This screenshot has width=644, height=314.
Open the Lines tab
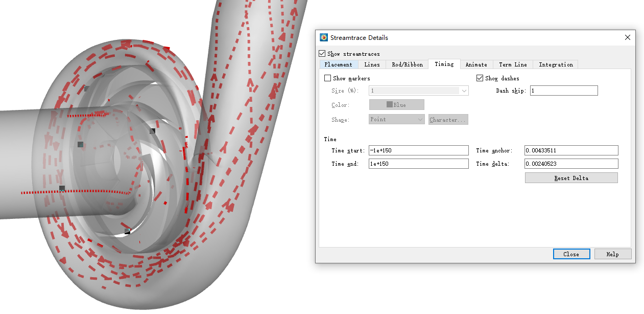(372, 64)
